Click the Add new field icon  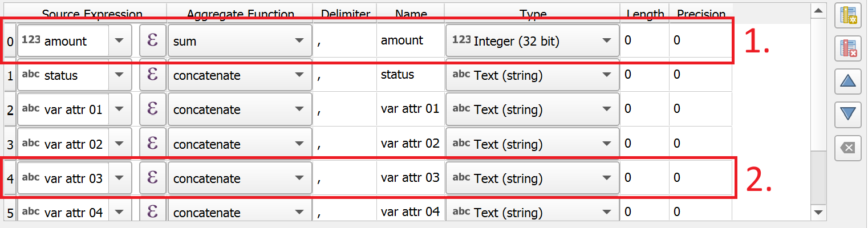(x=847, y=17)
